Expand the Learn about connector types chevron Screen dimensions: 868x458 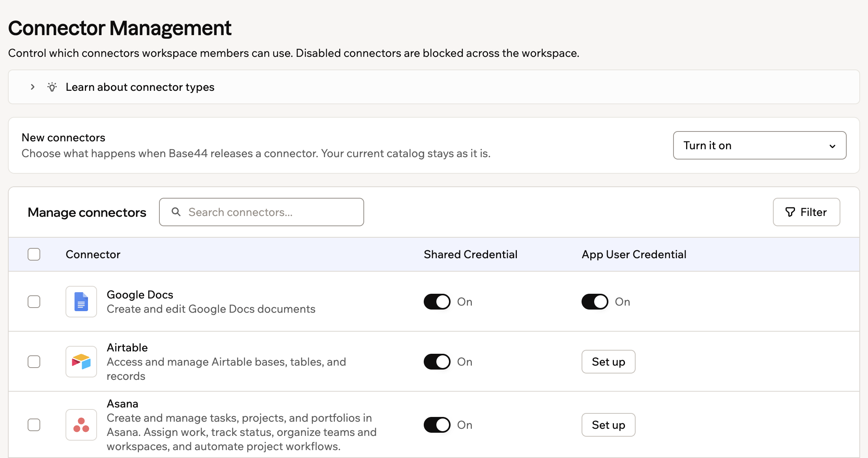(33, 87)
